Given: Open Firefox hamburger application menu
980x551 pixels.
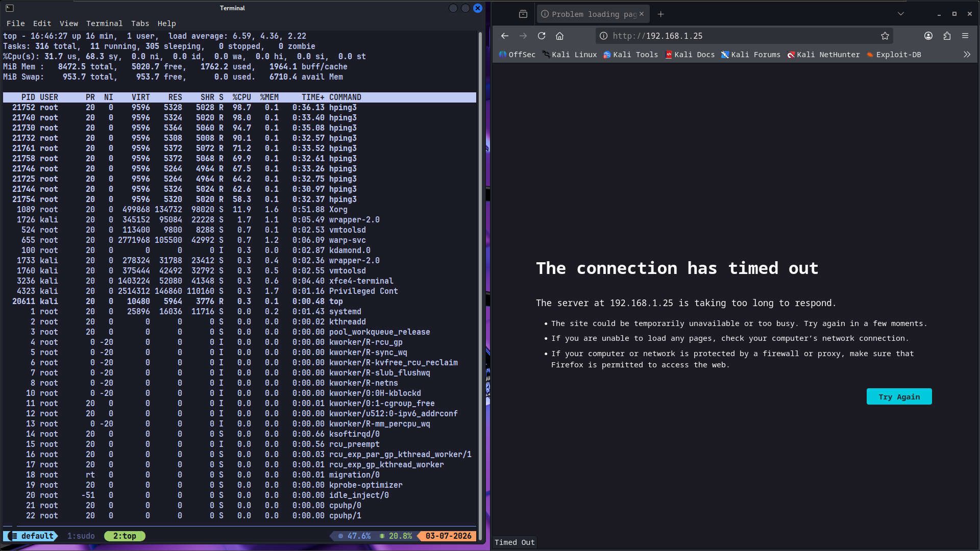Looking at the screenshot, I should point(965,36).
